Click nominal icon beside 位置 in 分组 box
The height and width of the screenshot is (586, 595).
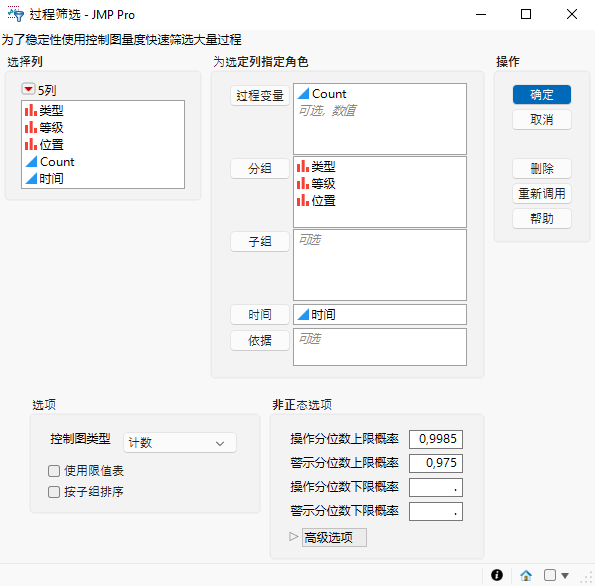[x=302, y=200]
